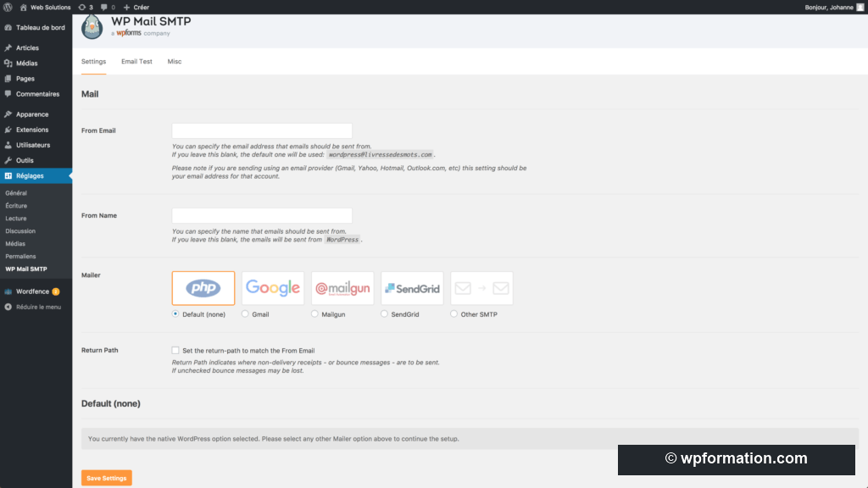Click the Wordfence shield icon

pyautogui.click(x=8, y=291)
